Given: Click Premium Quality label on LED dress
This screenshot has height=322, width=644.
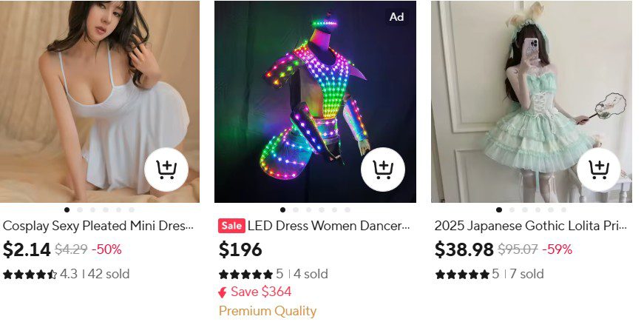Looking at the screenshot, I should 268,311.
